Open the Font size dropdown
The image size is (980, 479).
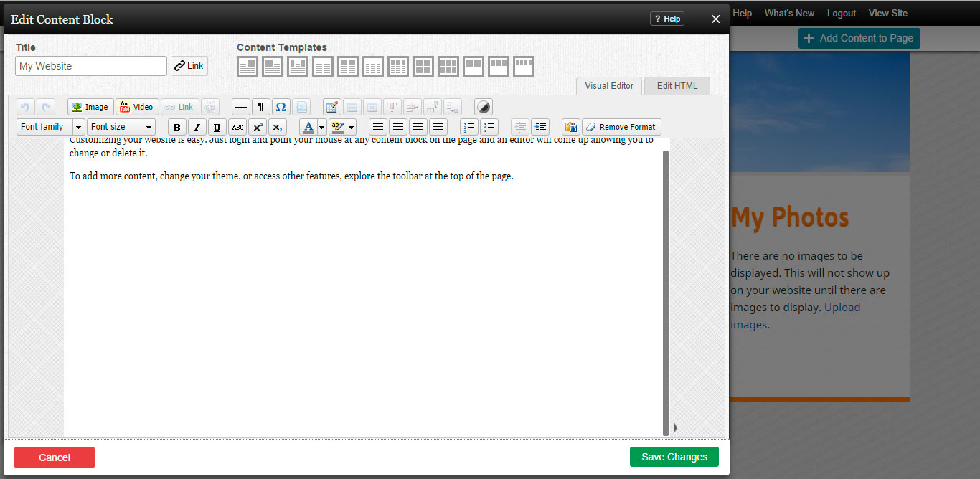[x=121, y=127]
